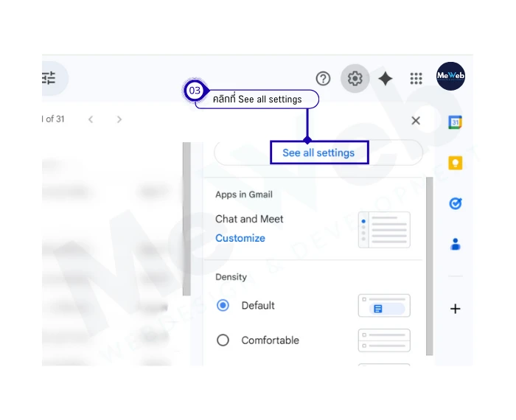Screen dimensions: 516x420
Task: Click Customize link under Chat and Meet
Action: pyautogui.click(x=240, y=238)
